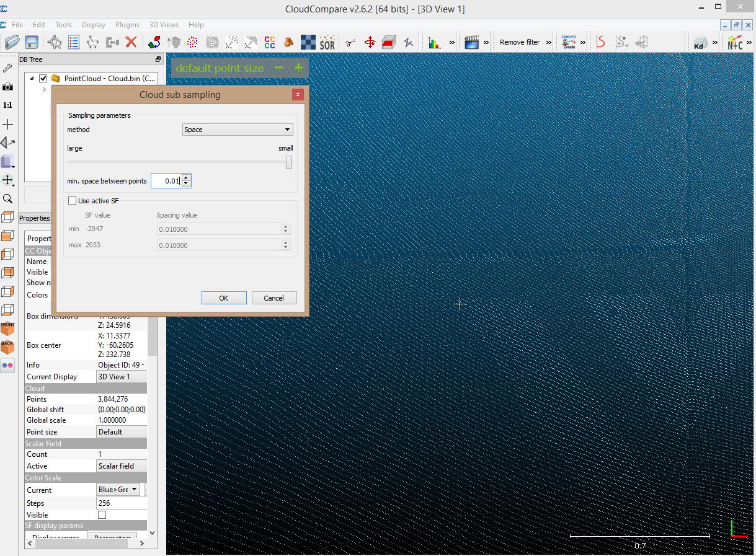This screenshot has width=756, height=556.
Task: Click the Steps value field showing 256
Action: point(122,503)
